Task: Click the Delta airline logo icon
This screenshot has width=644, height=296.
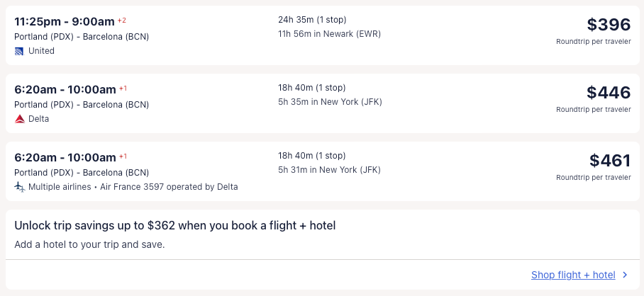Action: [19, 119]
